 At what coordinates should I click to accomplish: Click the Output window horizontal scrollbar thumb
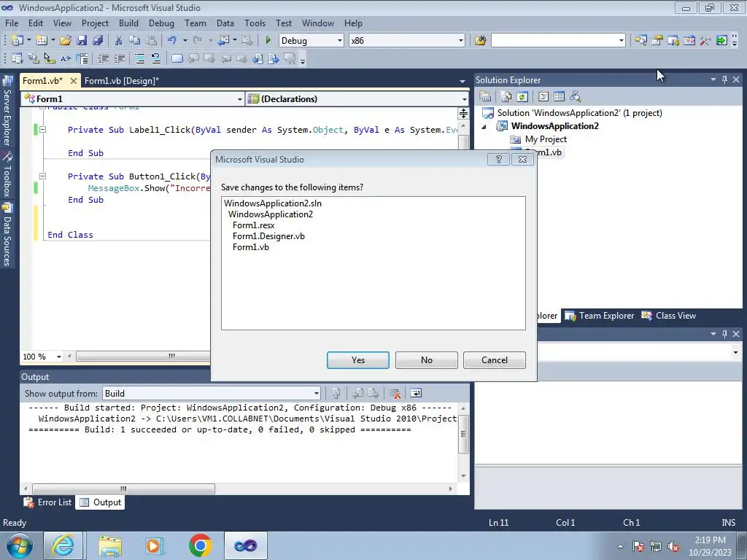click(123, 489)
